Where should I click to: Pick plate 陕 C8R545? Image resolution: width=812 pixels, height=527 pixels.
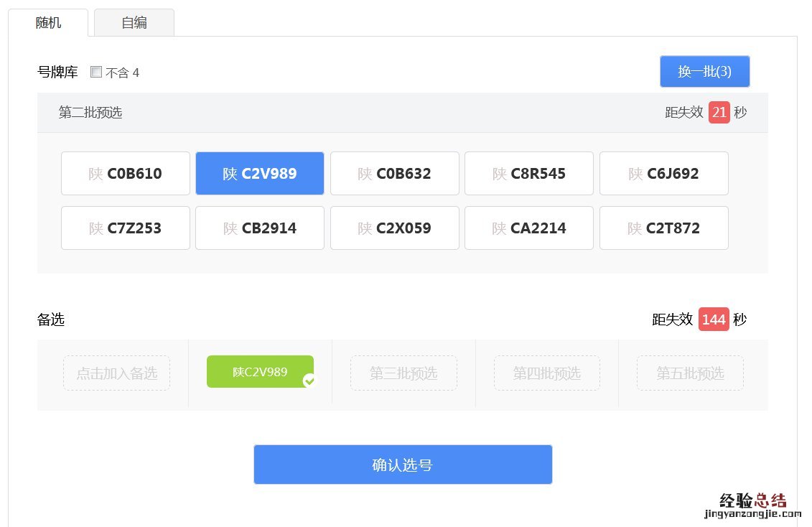coord(529,174)
